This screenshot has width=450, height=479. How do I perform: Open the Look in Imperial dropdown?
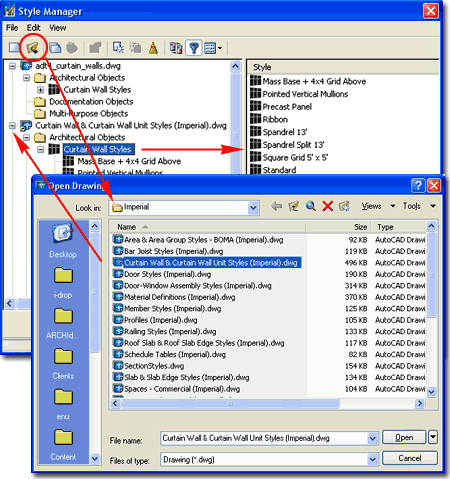pyautogui.click(x=253, y=208)
